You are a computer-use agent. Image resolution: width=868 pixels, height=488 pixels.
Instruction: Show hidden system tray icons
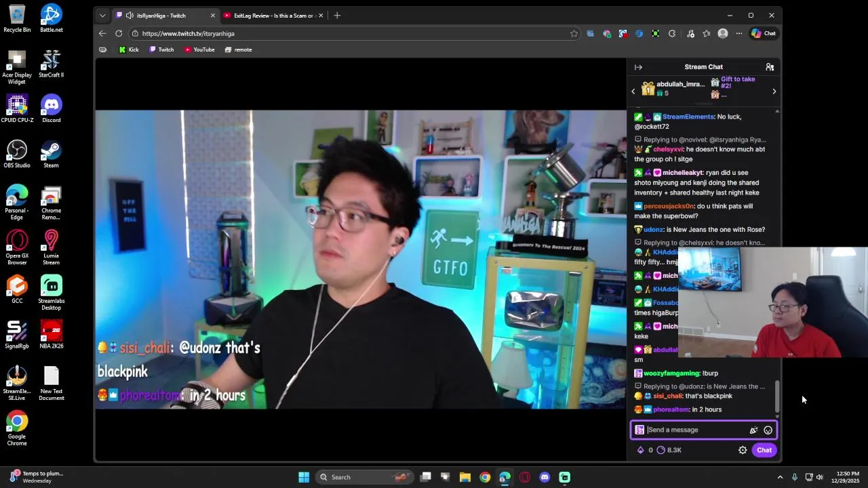pos(780,477)
